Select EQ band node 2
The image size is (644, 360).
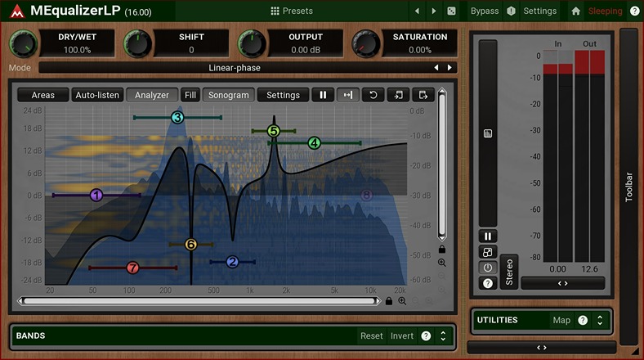coord(232,262)
